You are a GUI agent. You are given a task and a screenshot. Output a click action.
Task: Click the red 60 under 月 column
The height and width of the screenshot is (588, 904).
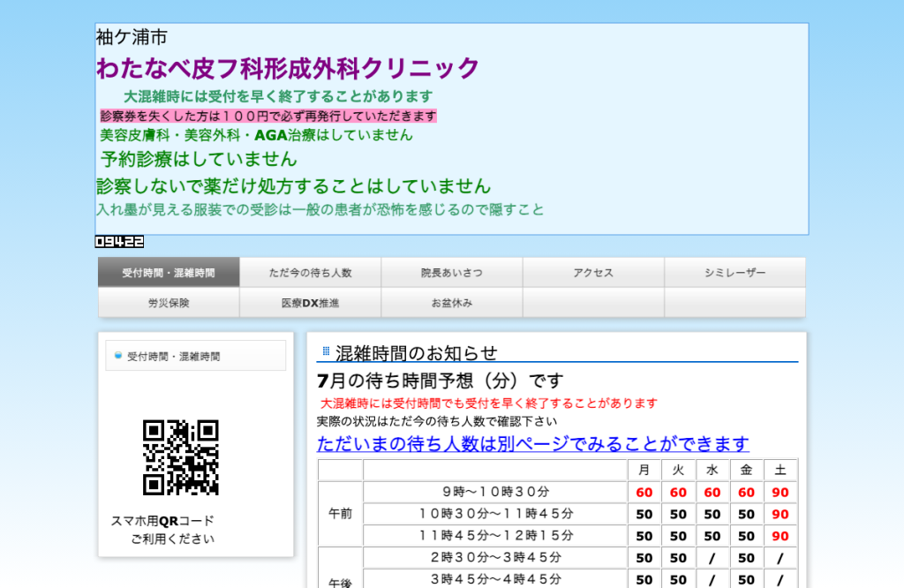point(644,493)
